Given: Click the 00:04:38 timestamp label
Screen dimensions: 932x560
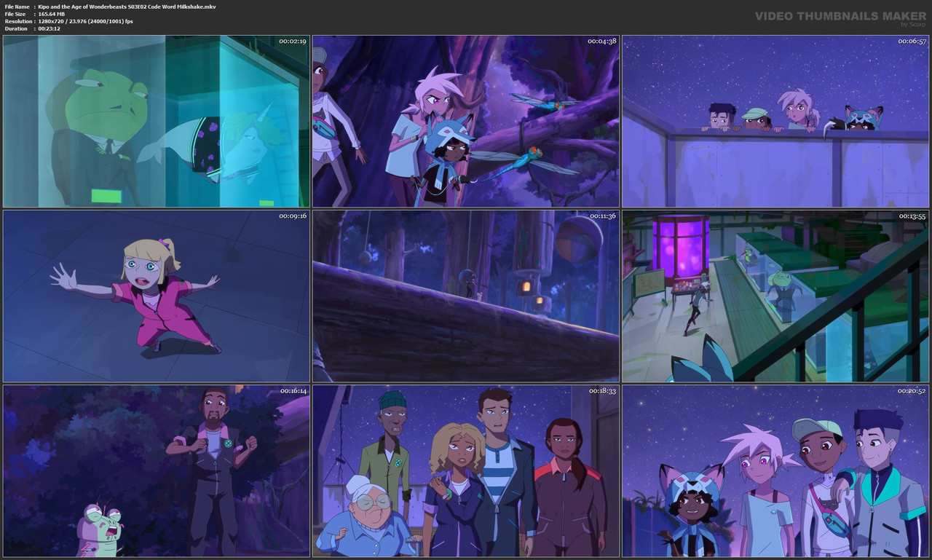Looking at the screenshot, I should click(x=602, y=42).
